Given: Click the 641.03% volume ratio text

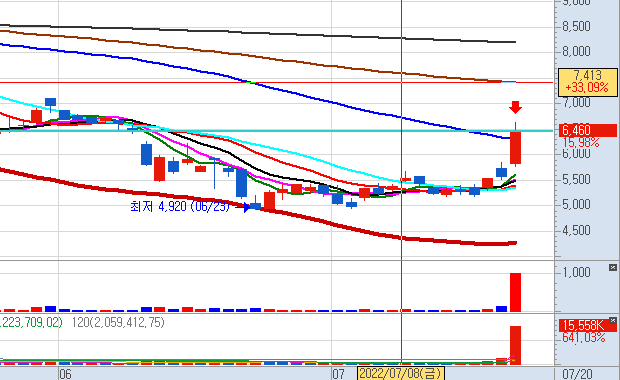Looking at the screenshot, I should tap(584, 338).
